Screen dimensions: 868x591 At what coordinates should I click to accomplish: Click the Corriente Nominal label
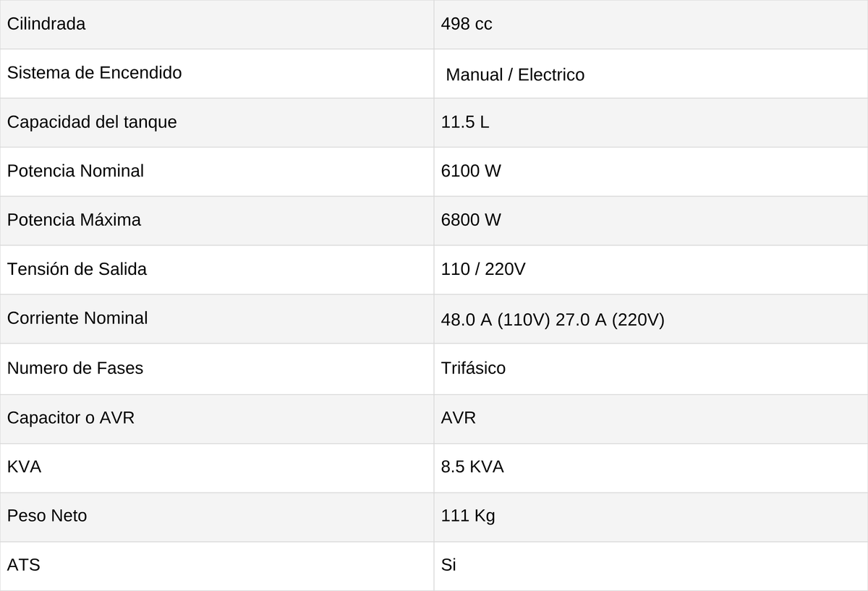[x=77, y=318]
